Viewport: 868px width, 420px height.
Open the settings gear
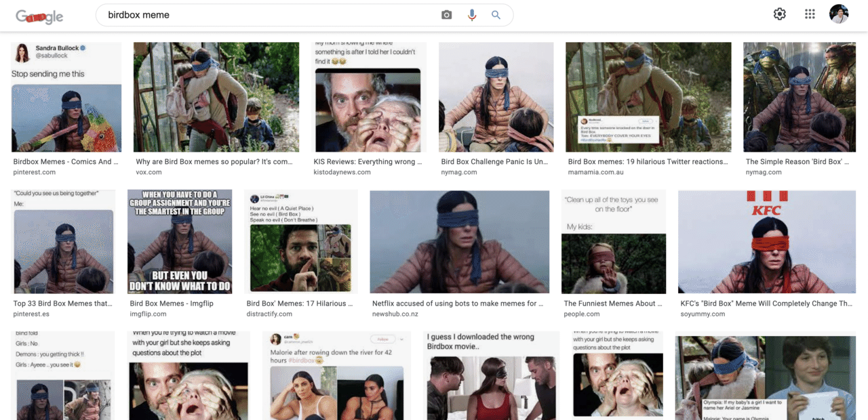[x=780, y=14]
